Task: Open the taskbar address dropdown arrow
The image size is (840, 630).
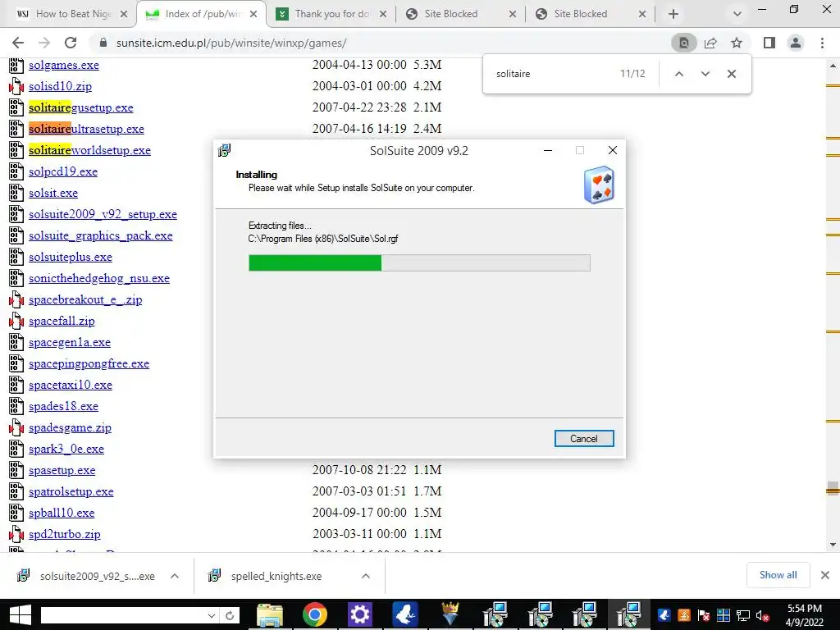Action: pos(212,615)
